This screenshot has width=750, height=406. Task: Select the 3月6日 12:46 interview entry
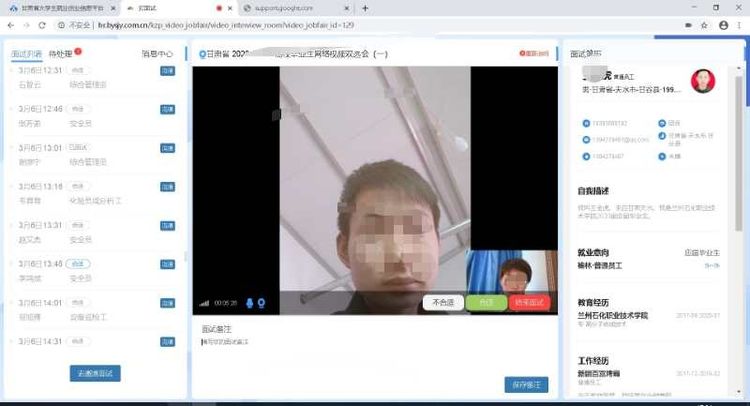pyautogui.click(x=95, y=116)
